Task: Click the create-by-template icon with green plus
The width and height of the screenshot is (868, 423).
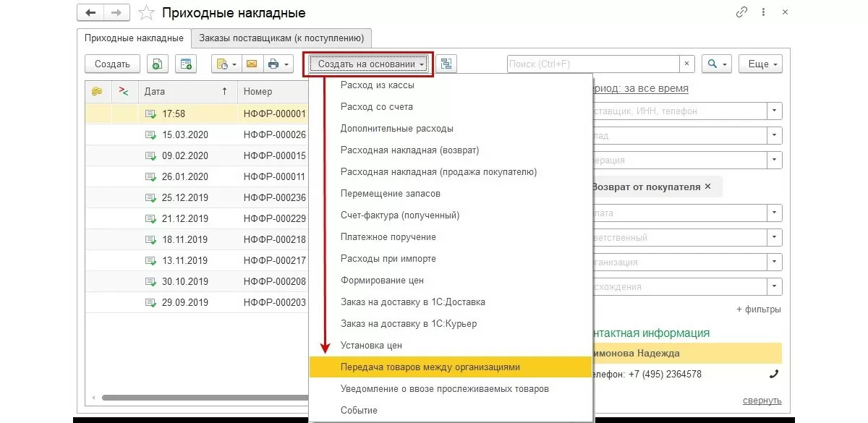Action: tap(186, 64)
